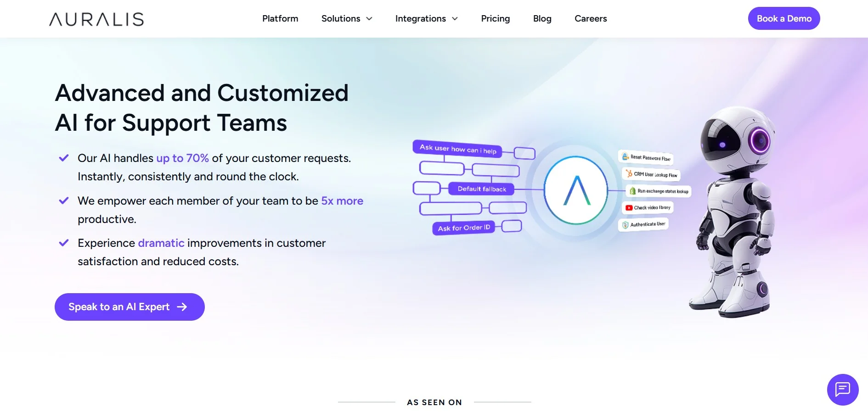Click the central Auralis A circle emblem

pyautogui.click(x=576, y=190)
